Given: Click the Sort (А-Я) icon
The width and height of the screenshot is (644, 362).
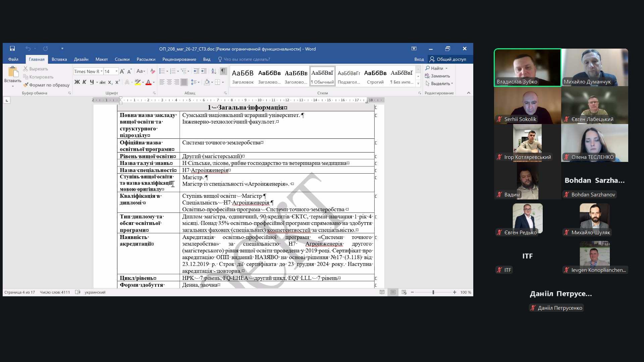Looking at the screenshot, I should (x=214, y=71).
